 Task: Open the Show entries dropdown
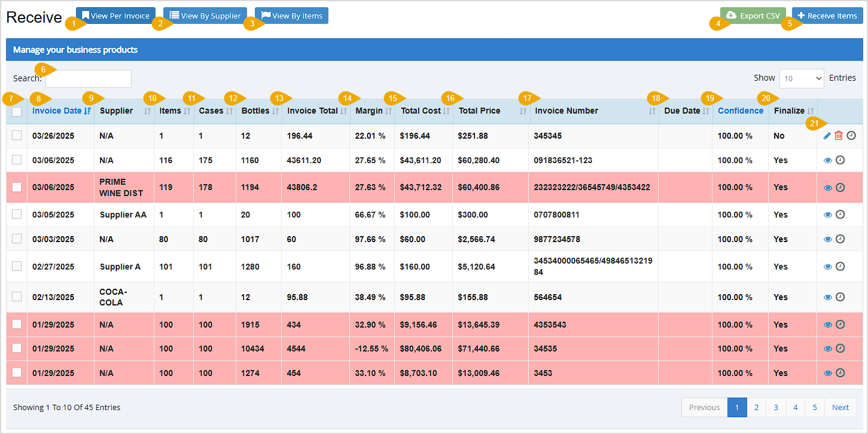[x=802, y=78]
